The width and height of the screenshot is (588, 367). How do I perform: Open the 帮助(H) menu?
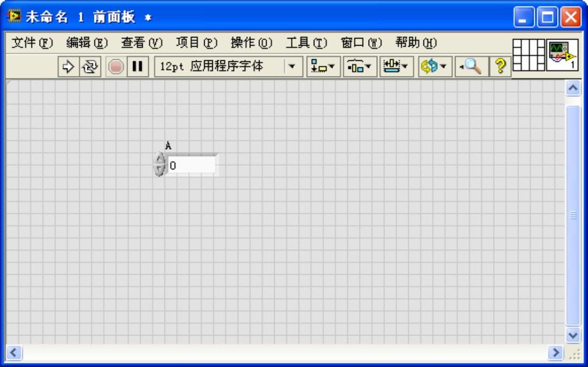416,43
